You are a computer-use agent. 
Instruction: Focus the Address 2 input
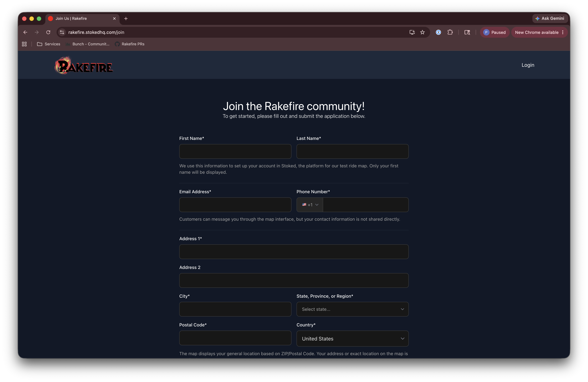[x=294, y=280]
